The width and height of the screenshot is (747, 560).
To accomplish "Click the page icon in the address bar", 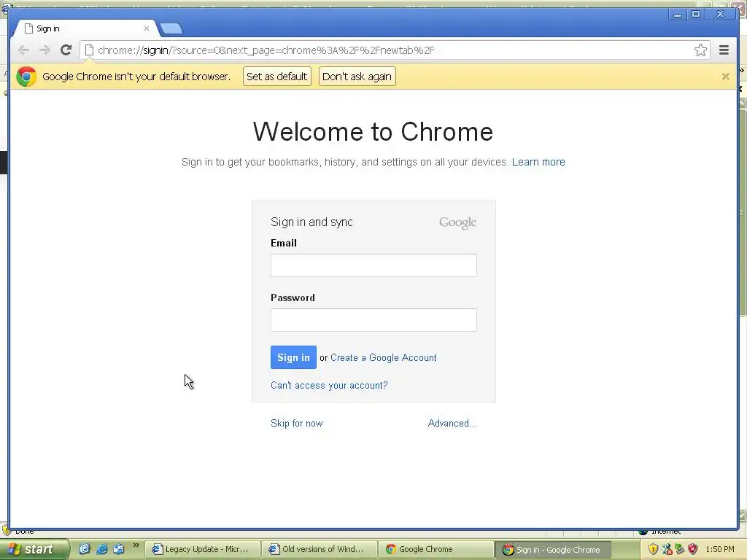I will [89, 50].
